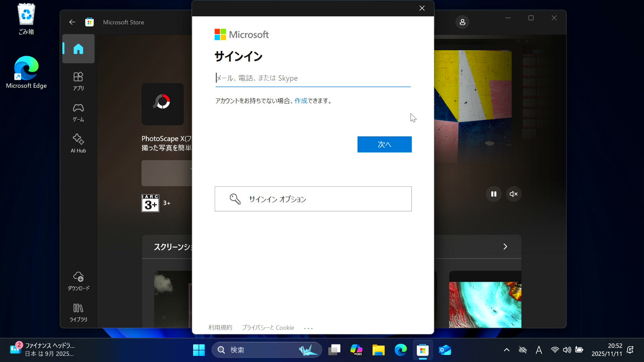Pause the preview video
Image resolution: width=644 pixels, height=362 pixels.
pos(493,194)
